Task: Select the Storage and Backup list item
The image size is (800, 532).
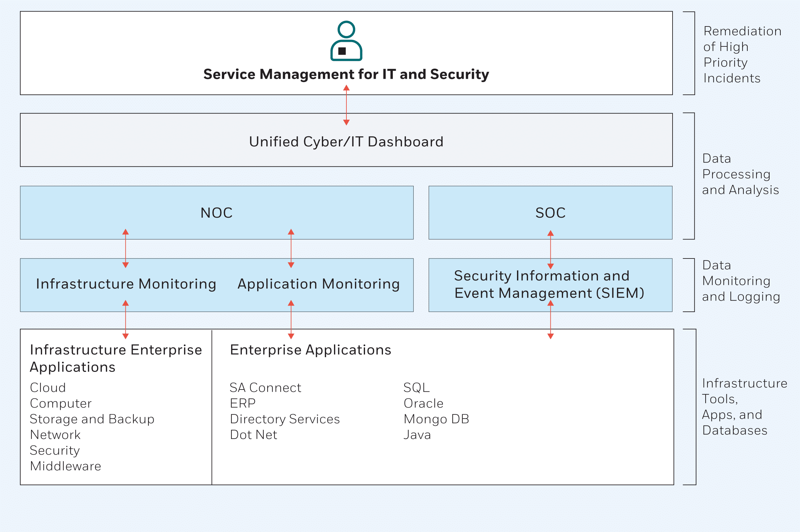Action: point(92,419)
